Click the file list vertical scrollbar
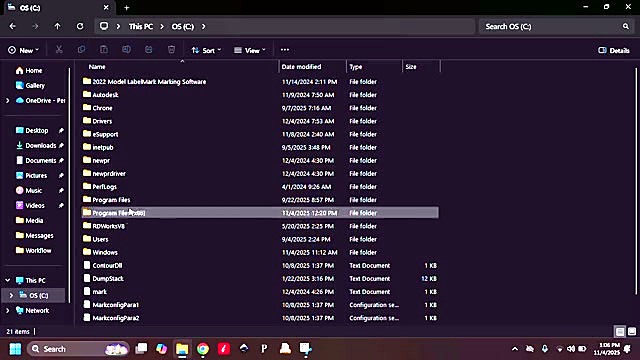Image resolution: width=640 pixels, height=360 pixels. [636, 181]
